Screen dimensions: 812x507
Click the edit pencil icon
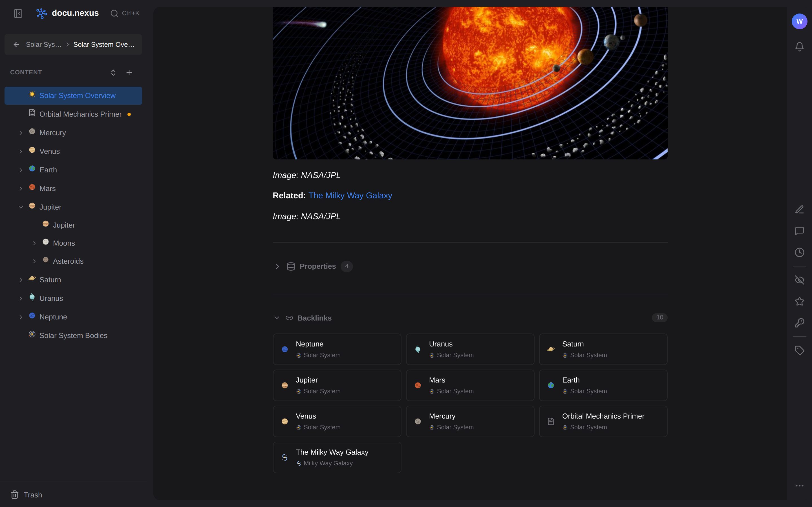[x=799, y=210]
